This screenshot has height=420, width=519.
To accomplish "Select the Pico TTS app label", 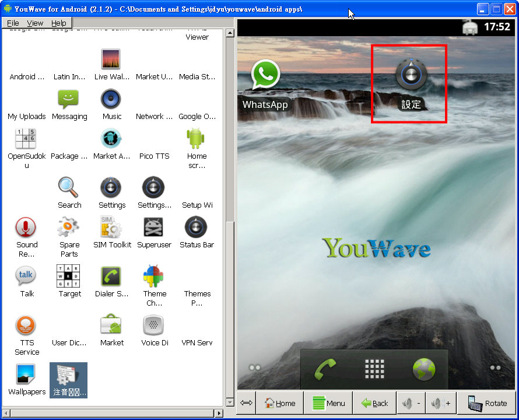I will click(x=155, y=156).
